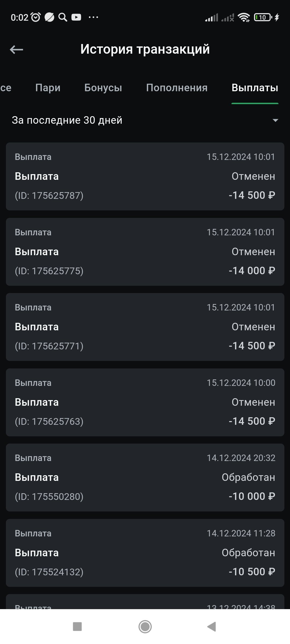The width and height of the screenshot is (290, 644).
Task: Switch to the Бонусы tab
Action: click(103, 88)
